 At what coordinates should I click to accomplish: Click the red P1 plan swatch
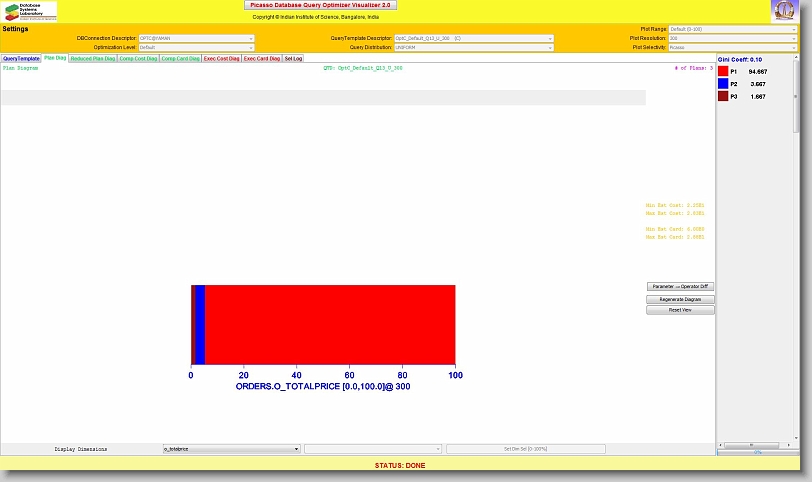(x=723, y=72)
